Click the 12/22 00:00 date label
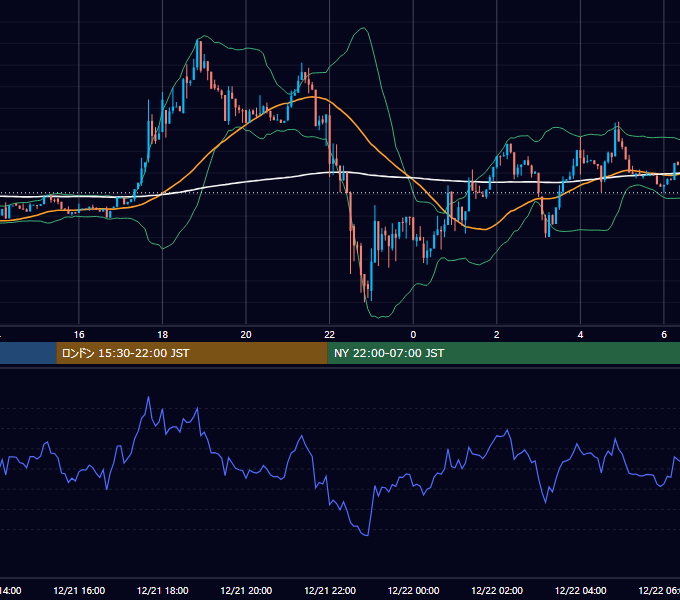680x600 pixels. pyautogui.click(x=413, y=590)
